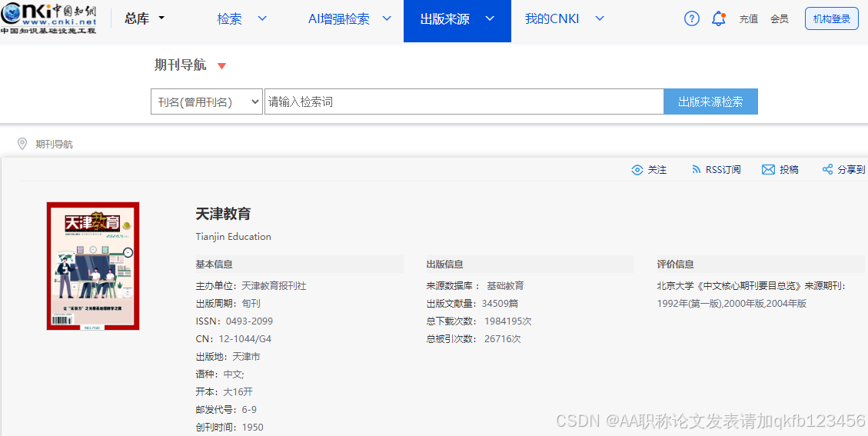This screenshot has height=436, width=868.
Task: Click the 邮发代号：6-9 line
Action: [226, 409]
